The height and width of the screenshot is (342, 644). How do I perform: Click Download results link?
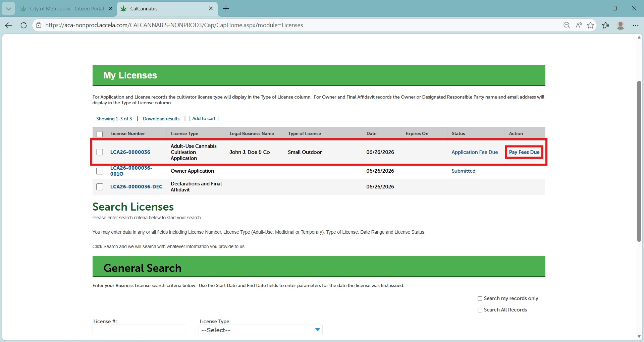(x=161, y=119)
